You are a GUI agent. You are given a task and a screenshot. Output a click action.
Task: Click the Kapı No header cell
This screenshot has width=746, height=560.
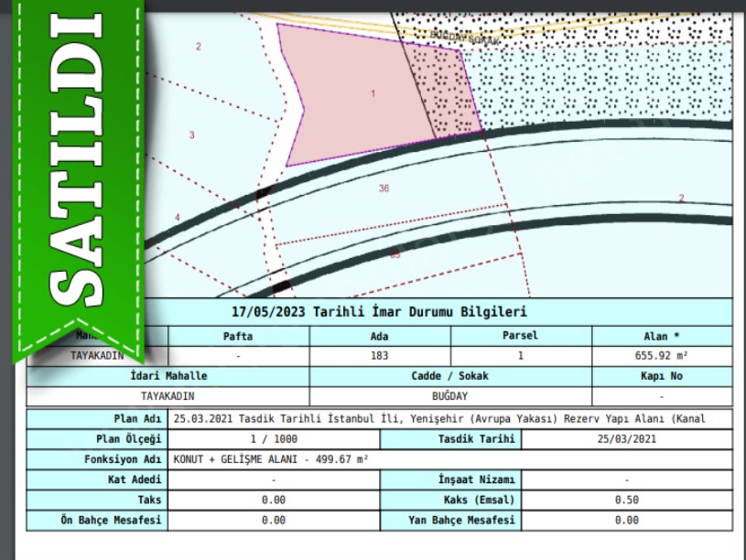tap(662, 376)
